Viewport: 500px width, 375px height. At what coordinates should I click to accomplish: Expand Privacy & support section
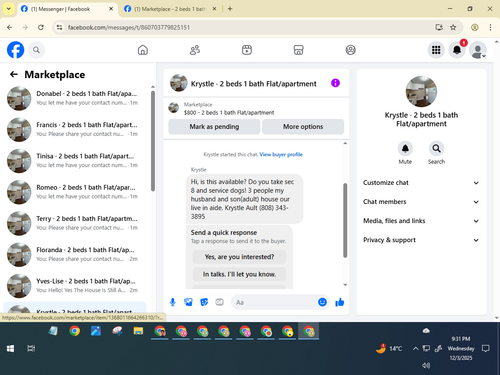[421, 240]
